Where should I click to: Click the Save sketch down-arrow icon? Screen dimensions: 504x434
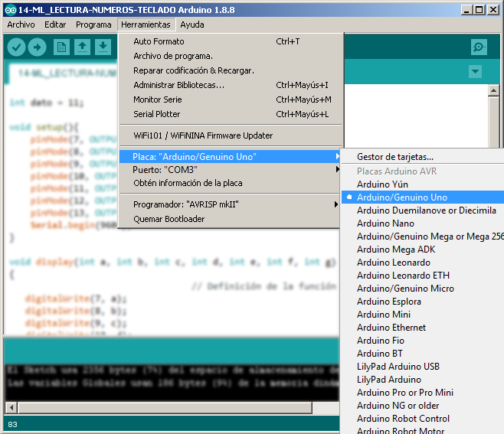103,47
